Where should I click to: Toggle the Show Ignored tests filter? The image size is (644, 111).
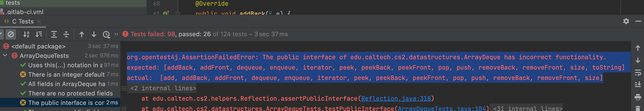[x=11, y=34]
